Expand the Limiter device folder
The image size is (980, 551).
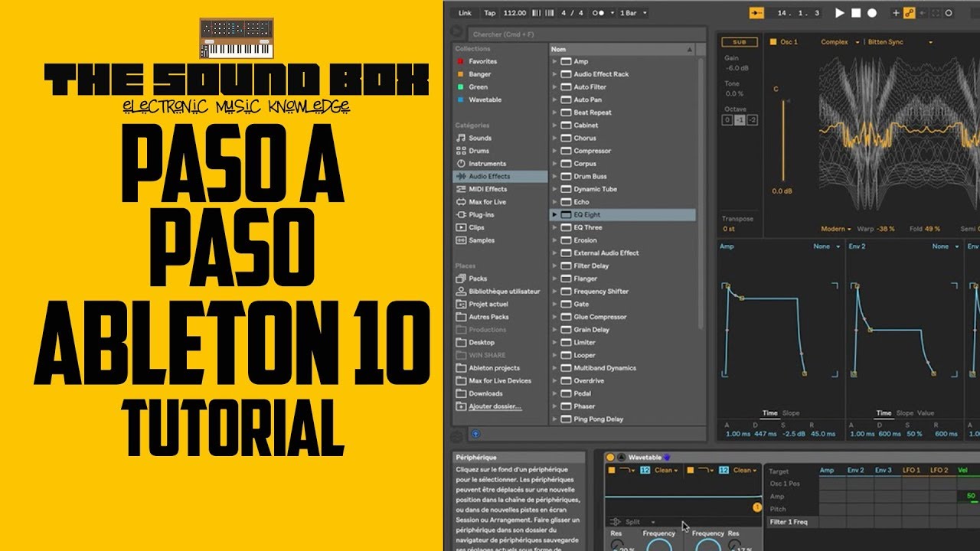point(555,342)
